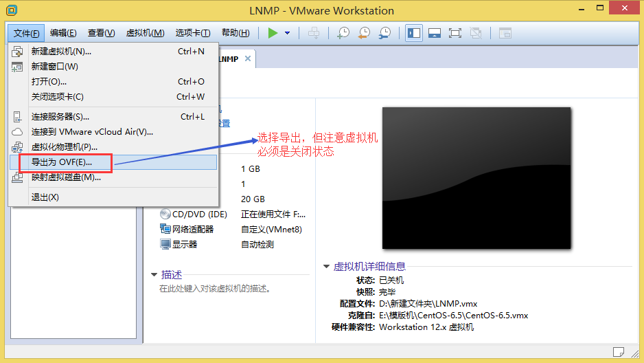Image resolution: width=644 pixels, height=363 pixels.
Task: Revert to snapshot toolbar icon
Action: pyautogui.click(x=364, y=33)
